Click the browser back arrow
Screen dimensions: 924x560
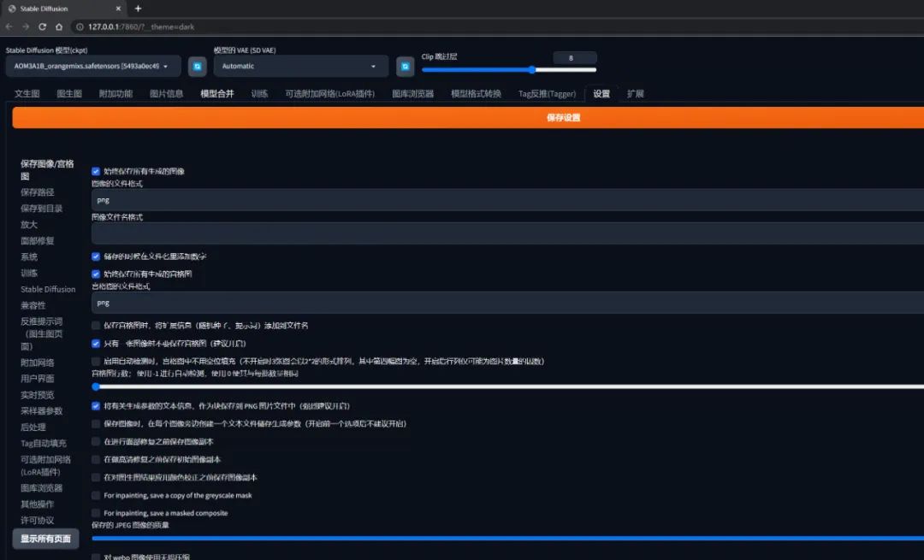tap(9, 27)
